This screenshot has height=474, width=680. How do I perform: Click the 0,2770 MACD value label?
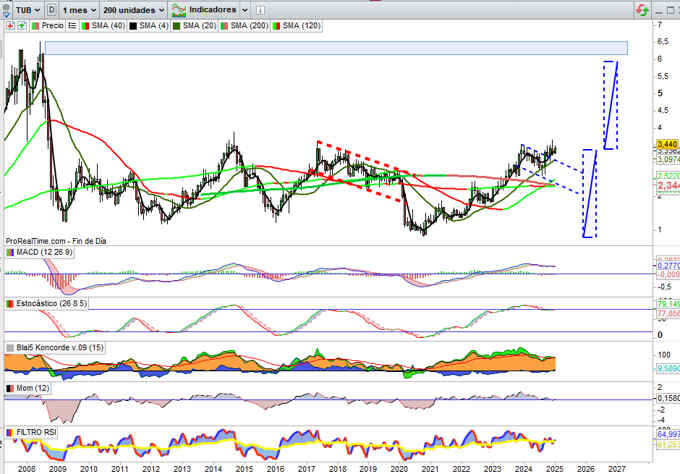(668, 266)
